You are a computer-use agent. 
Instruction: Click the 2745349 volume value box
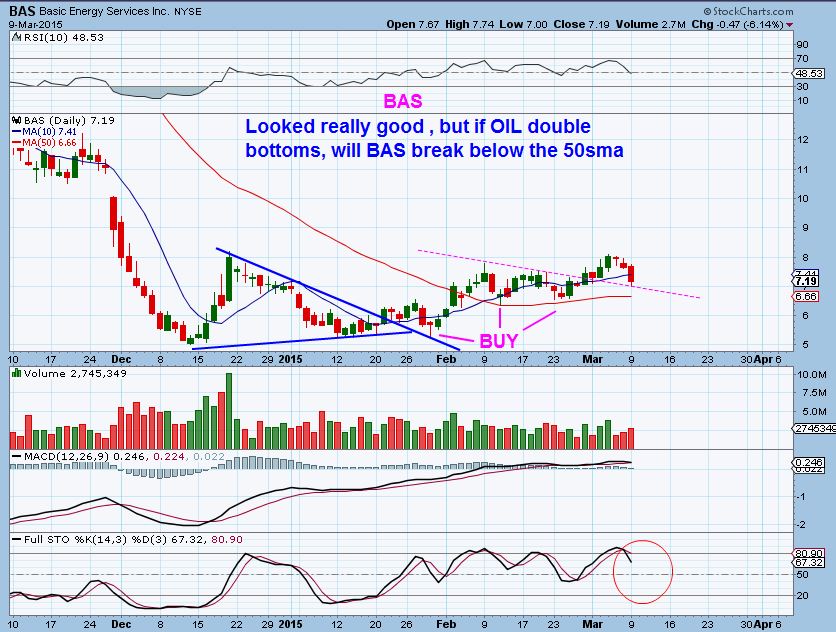click(x=815, y=428)
